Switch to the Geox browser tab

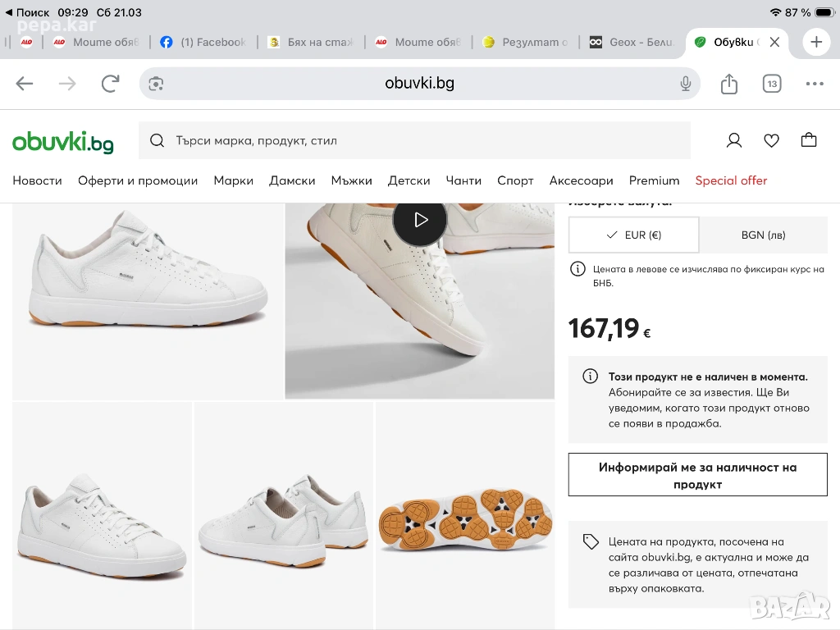(632, 42)
